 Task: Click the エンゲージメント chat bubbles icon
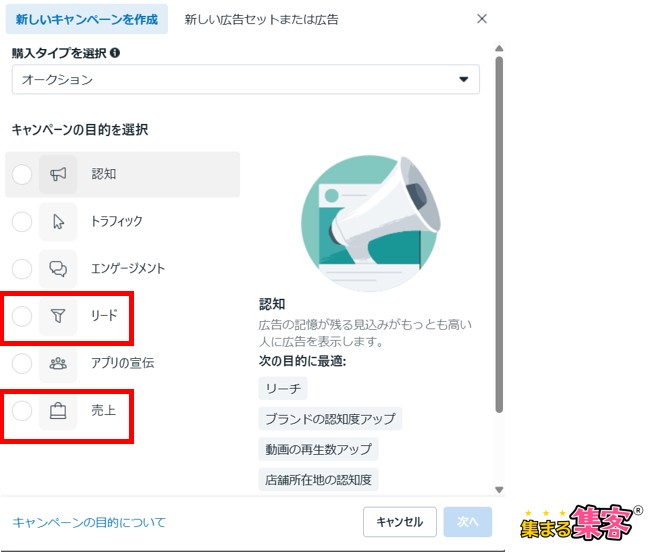click(x=58, y=269)
